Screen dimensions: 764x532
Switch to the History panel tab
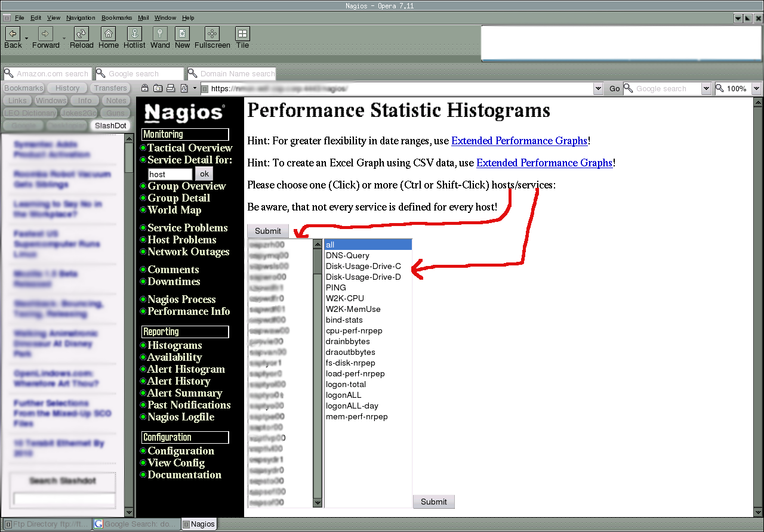[x=67, y=88]
